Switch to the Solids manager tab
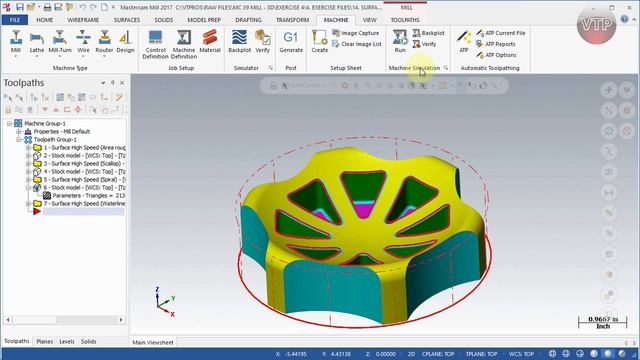Image resolution: width=640 pixels, height=360 pixels. click(x=88, y=342)
